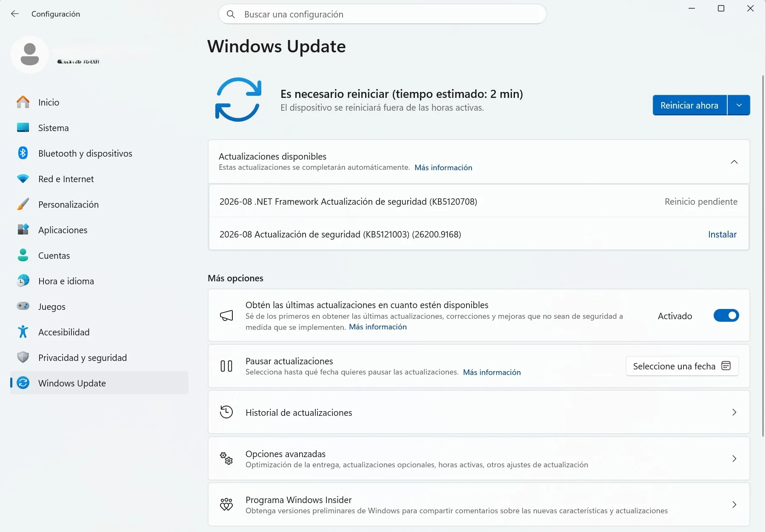Image resolution: width=766 pixels, height=532 pixels.
Task: Click the Cuentas person icon
Action: (x=23, y=255)
